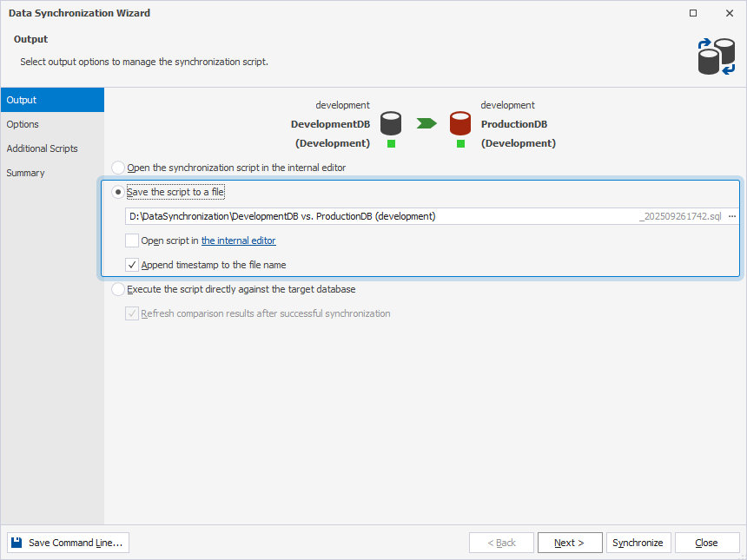Click the Synchronize button
The image size is (747, 560).
coord(638,542)
